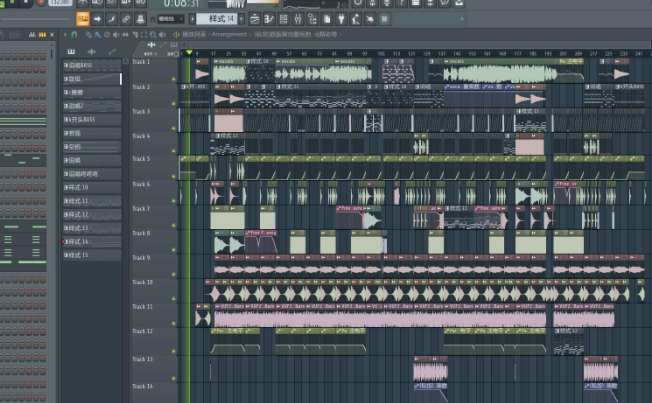This screenshot has height=403, width=652.
Task: Click the Track 7 header label
Action: 142,209
